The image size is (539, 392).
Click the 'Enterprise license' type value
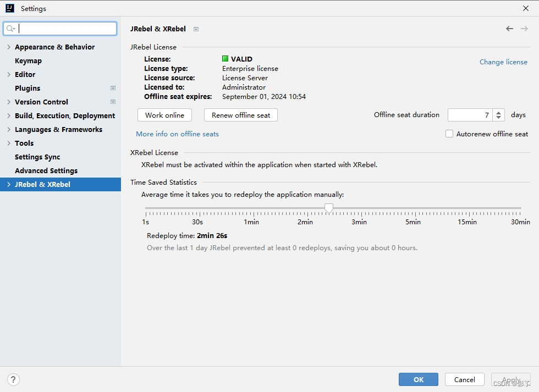250,68
